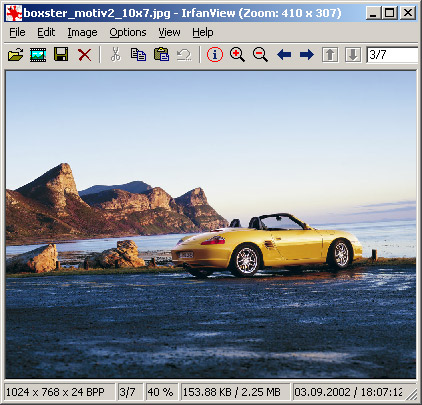
Task: Click the Cut scissors icon
Action: pyautogui.click(x=116, y=54)
